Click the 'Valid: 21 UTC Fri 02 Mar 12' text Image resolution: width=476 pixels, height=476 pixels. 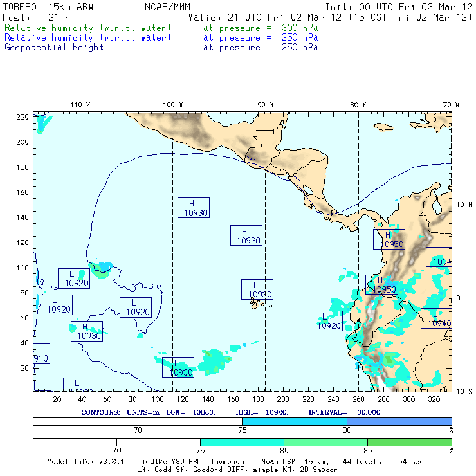point(266,17)
